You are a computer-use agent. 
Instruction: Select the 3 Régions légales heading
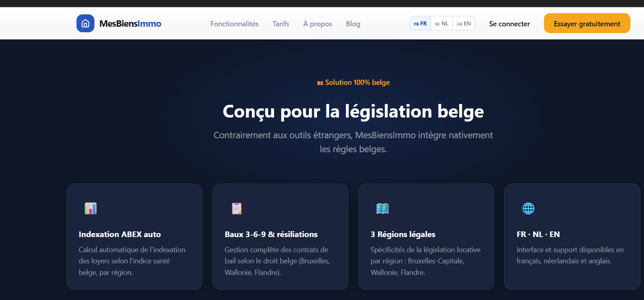pos(403,234)
